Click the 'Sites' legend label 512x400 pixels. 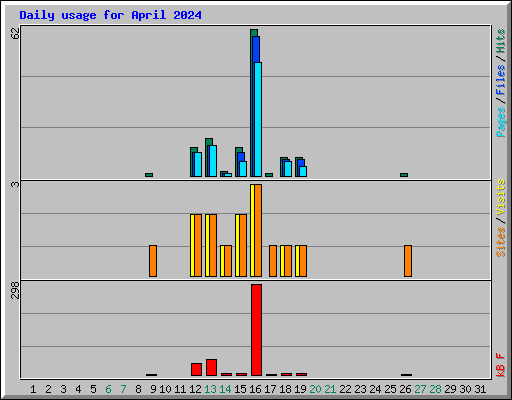click(x=500, y=242)
